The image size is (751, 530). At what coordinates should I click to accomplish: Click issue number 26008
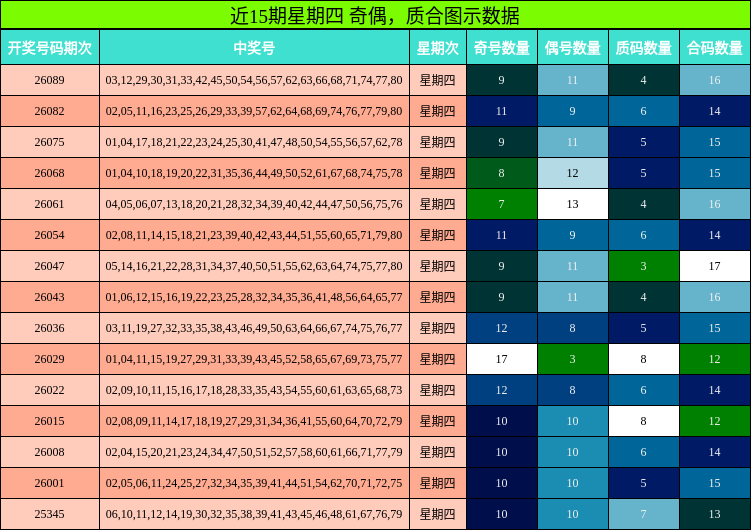coord(49,452)
